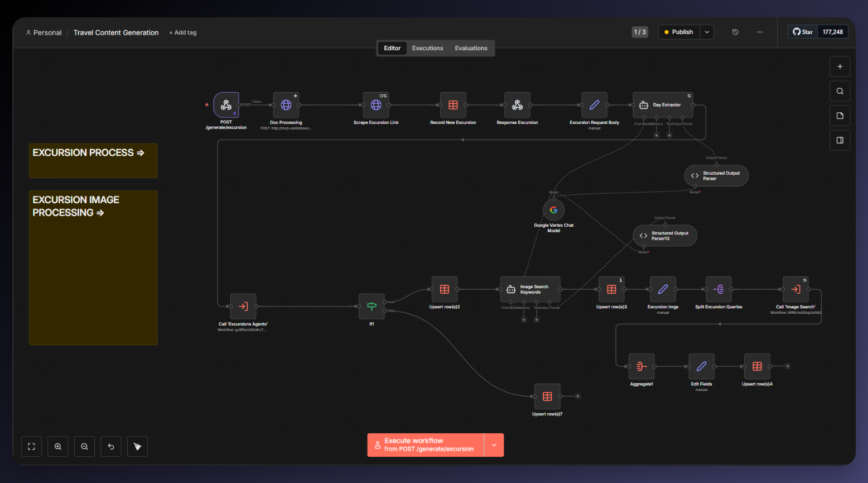Open the three-dots workflow options menu
Screen dimensions: 868x483
click(760, 32)
